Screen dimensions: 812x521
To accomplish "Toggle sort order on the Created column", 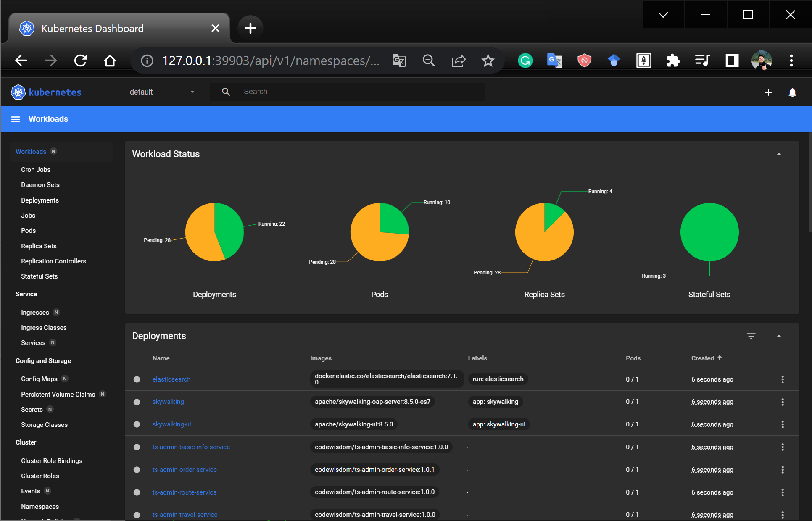I will click(x=707, y=358).
